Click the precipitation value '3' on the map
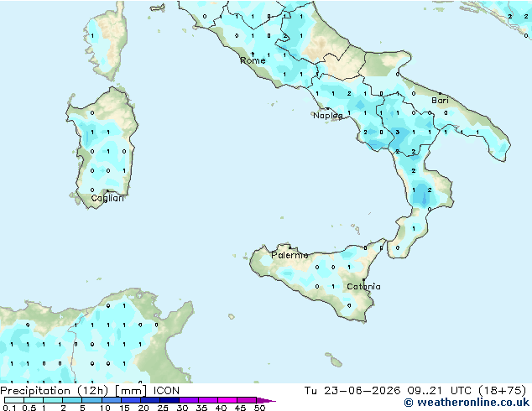The height and width of the screenshot is (411, 532). point(397,133)
